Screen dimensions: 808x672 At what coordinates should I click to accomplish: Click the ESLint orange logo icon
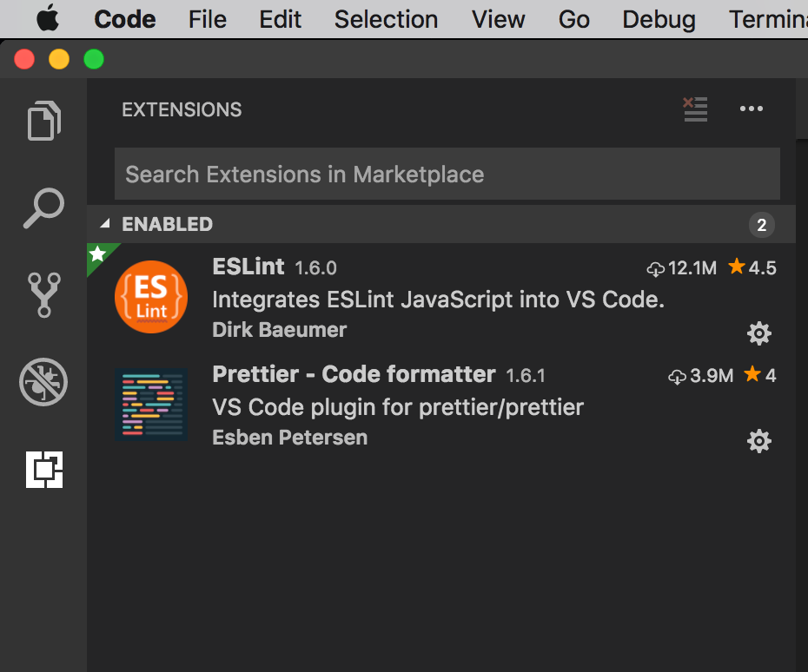151,297
